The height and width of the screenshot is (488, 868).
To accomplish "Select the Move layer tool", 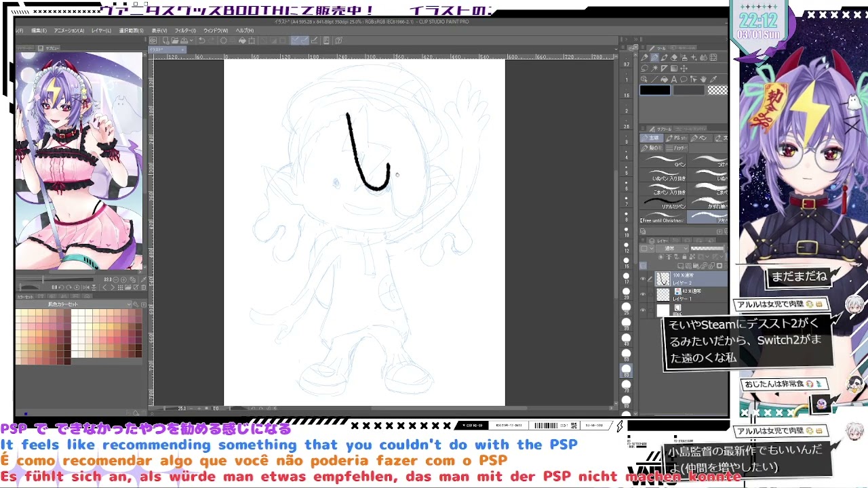I will click(684, 68).
